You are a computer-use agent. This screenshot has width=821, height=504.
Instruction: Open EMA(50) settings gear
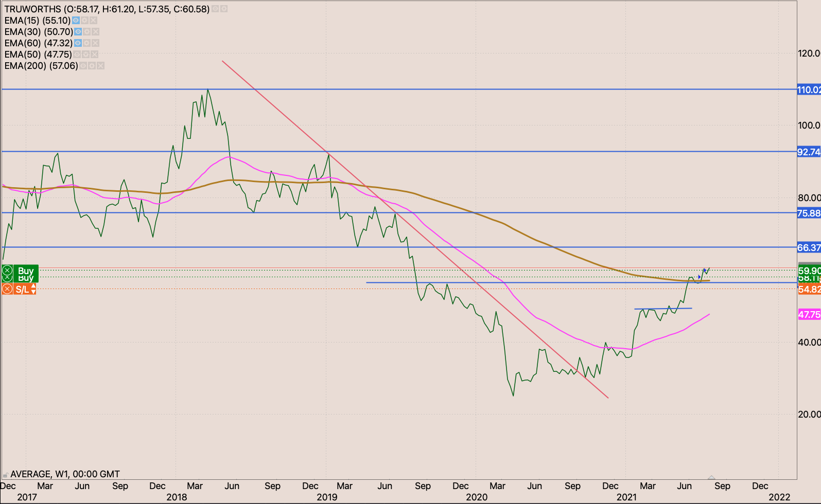coord(85,55)
